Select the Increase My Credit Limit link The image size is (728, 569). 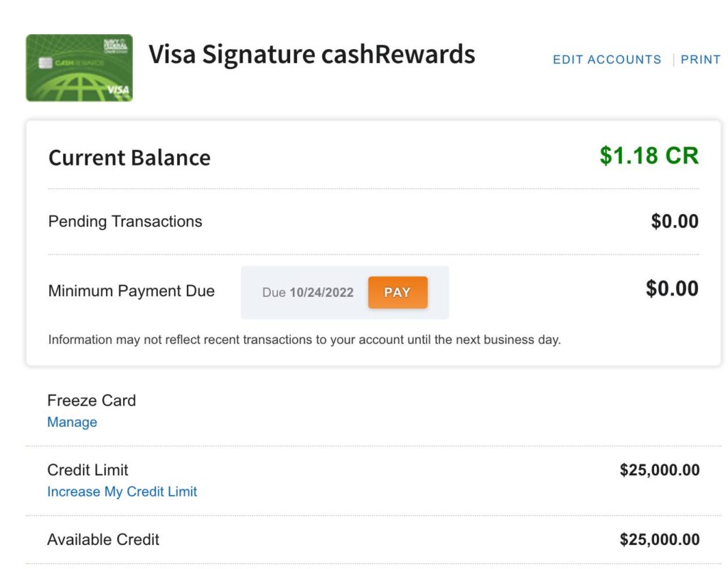(122, 492)
